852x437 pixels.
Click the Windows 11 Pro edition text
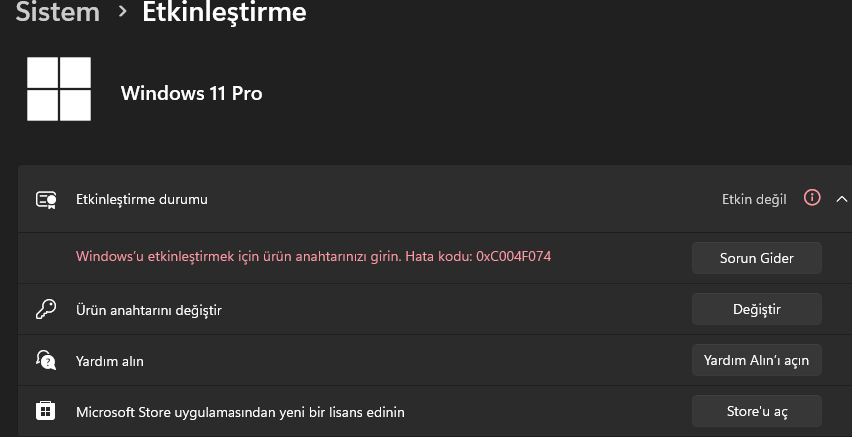click(191, 93)
